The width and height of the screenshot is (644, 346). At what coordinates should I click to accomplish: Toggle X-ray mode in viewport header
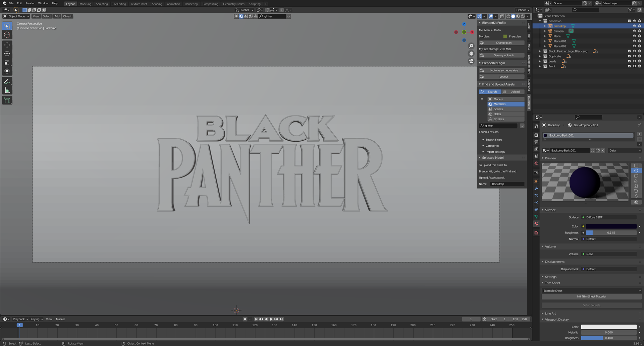[x=502, y=16]
